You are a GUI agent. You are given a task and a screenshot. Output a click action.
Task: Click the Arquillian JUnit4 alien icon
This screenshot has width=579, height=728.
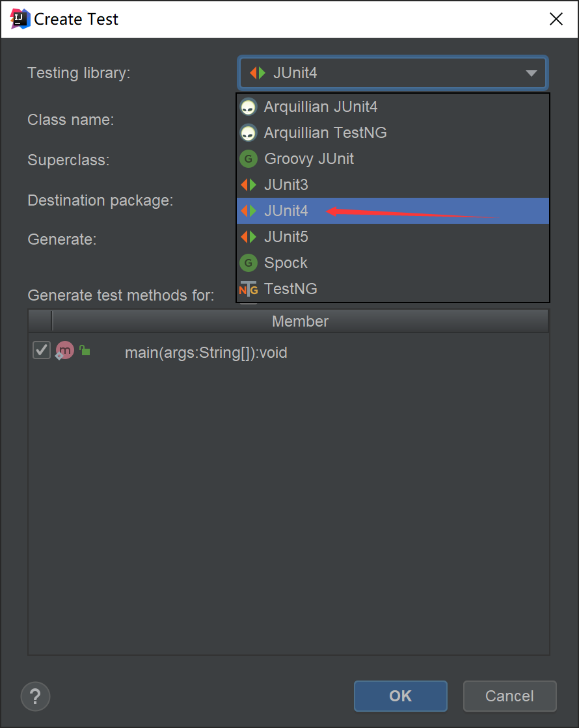point(248,107)
